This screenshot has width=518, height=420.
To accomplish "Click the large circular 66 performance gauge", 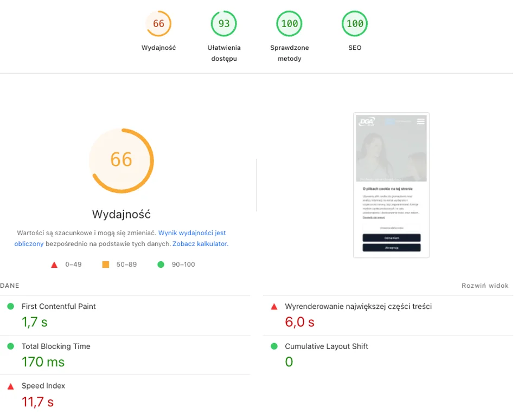I will (121, 160).
